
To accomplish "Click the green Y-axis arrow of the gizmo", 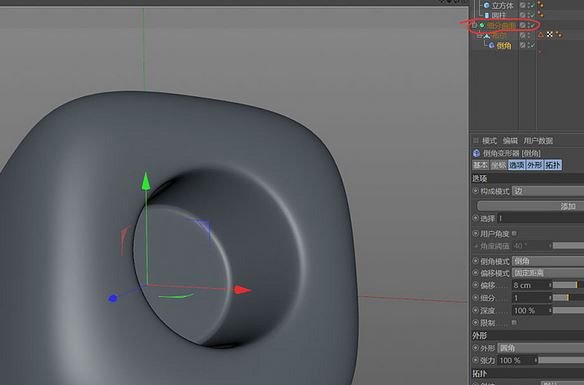I will [146, 181].
